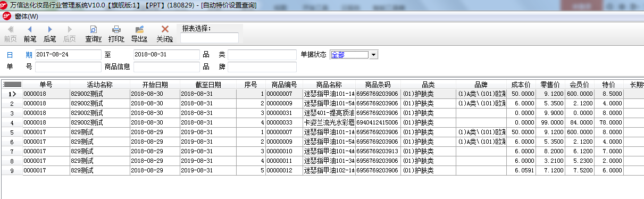This screenshot has height=199, width=644.
Task: Click the 成本价 column header
Action: (x=521, y=85)
